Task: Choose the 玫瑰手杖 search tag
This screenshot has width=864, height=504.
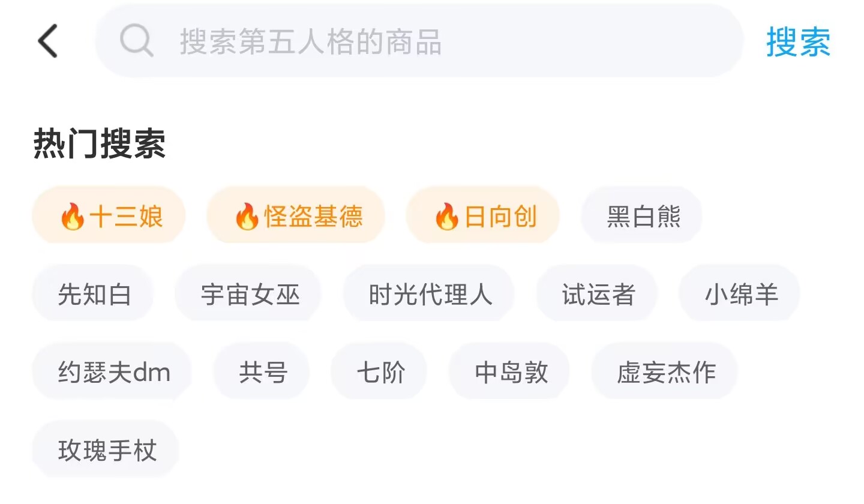Action: 106,449
